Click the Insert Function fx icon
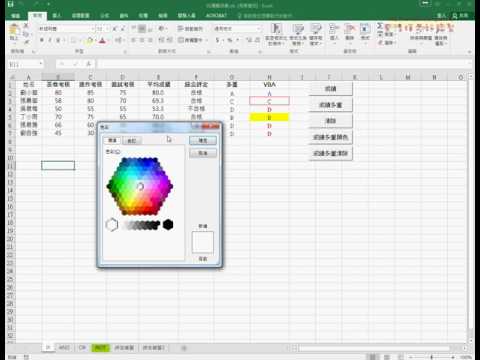Screen dimensions: 480x360 click(88, 64)
